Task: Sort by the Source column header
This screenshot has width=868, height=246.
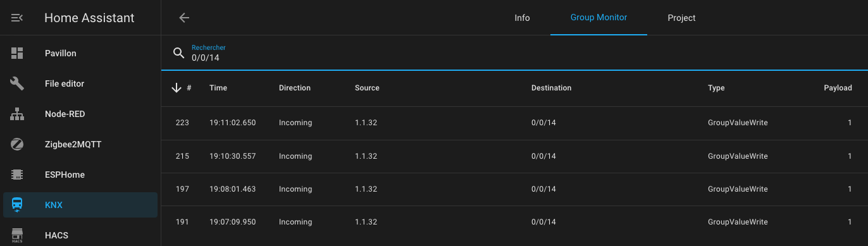Action: [x=367, y=88]
